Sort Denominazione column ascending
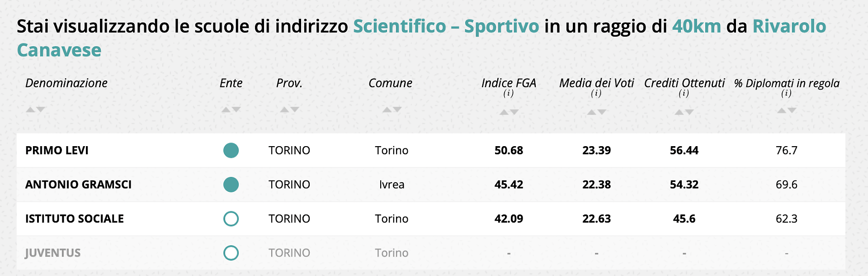The height and width of the screenshot is (276, 868). (30, 109)
